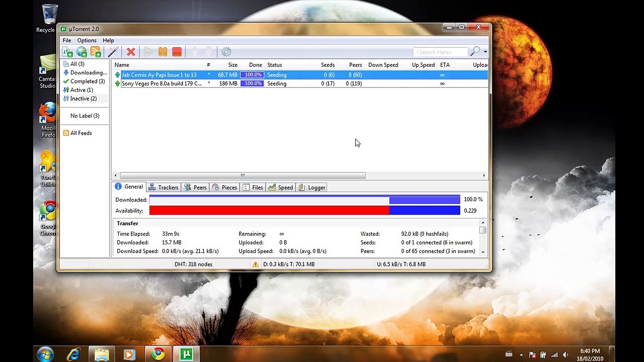Click the seeding icon of the Sony Vegas torrent
644x362 pixels.
118,83
